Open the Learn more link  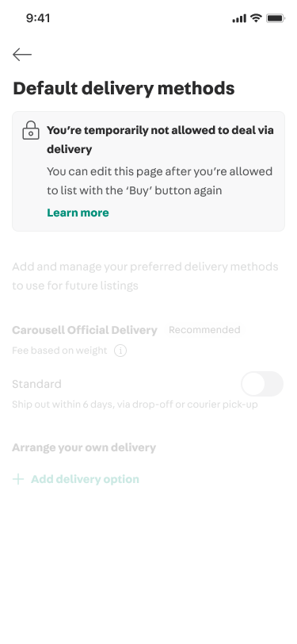tap(78, 213)
